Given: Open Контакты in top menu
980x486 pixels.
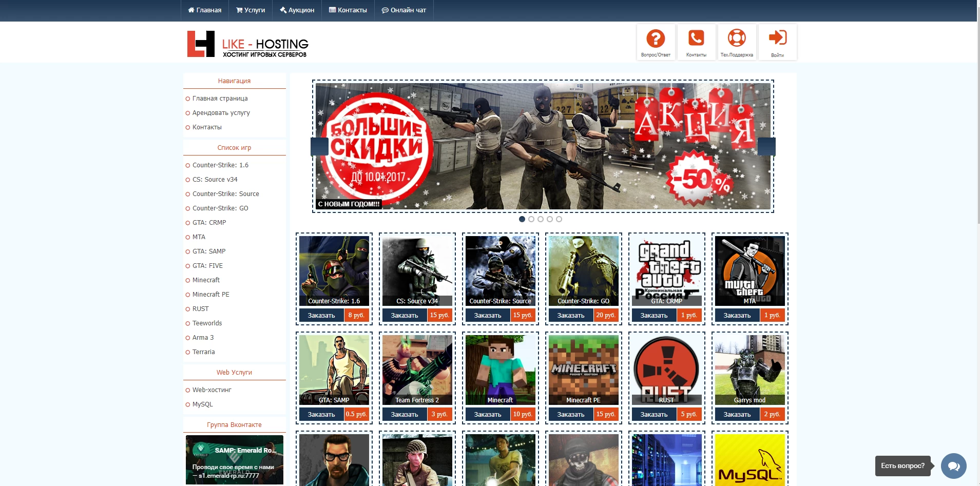Looking at the screenshot, I should tap(348, 10).
